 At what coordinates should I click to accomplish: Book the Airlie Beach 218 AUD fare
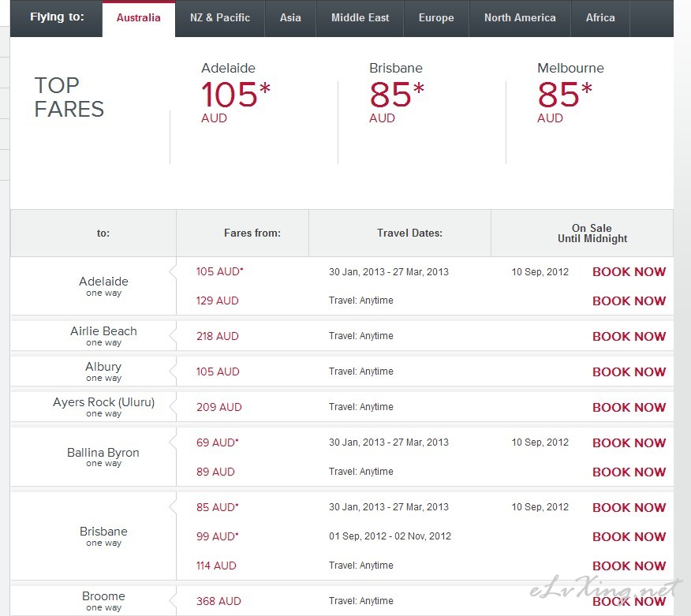pos(629,337)
